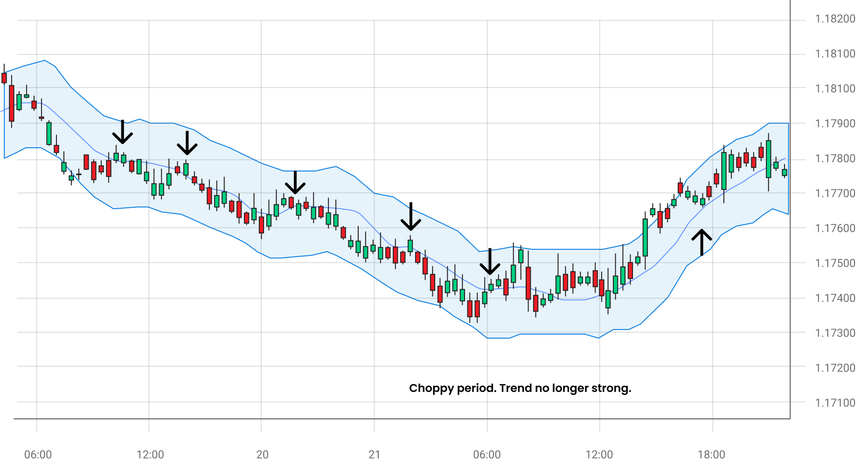Click the date label 20 on time axis
Viewport: 868px width, 465px height.
point(262,455)
